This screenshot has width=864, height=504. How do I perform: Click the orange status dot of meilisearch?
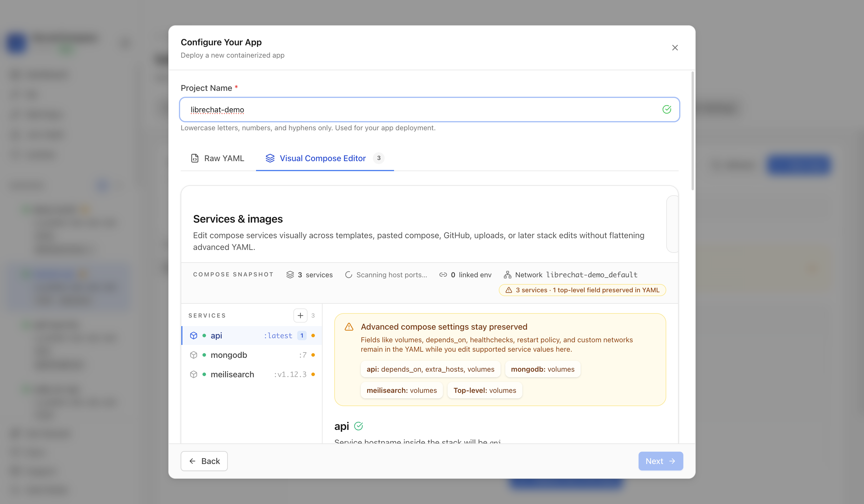pos(313,375)
